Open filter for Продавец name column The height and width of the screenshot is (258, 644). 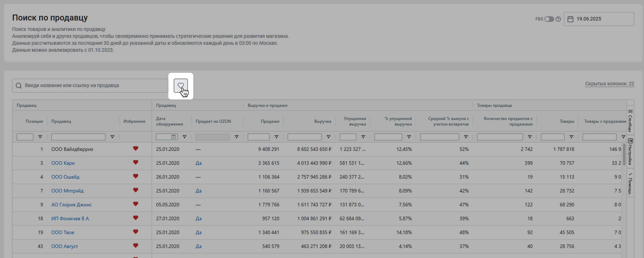pyautogui.click(x=112, y=137)
